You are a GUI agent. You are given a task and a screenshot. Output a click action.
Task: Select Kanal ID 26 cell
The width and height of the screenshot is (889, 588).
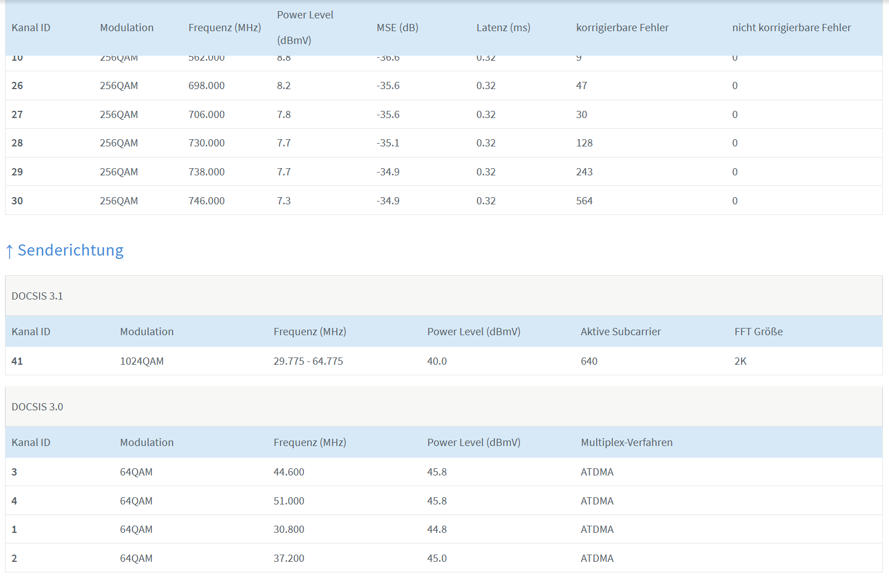click(17, 86)
